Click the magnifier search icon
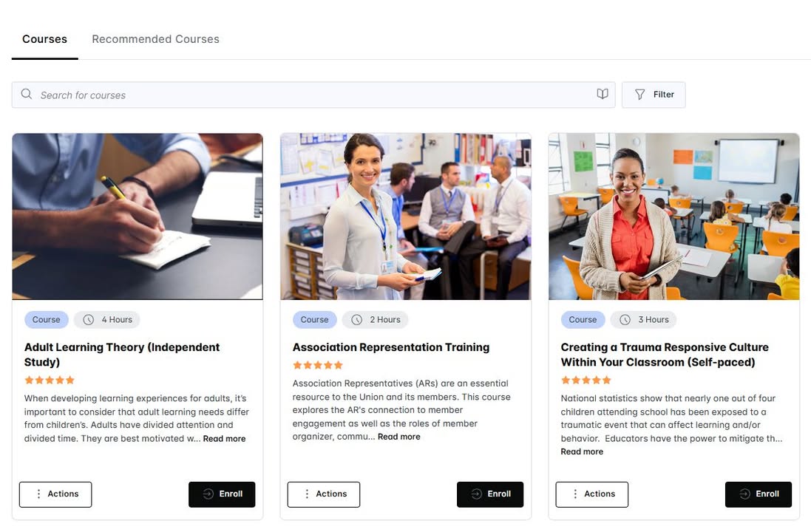Viewport: 811px width, 532px height. [x=27, y=94]
